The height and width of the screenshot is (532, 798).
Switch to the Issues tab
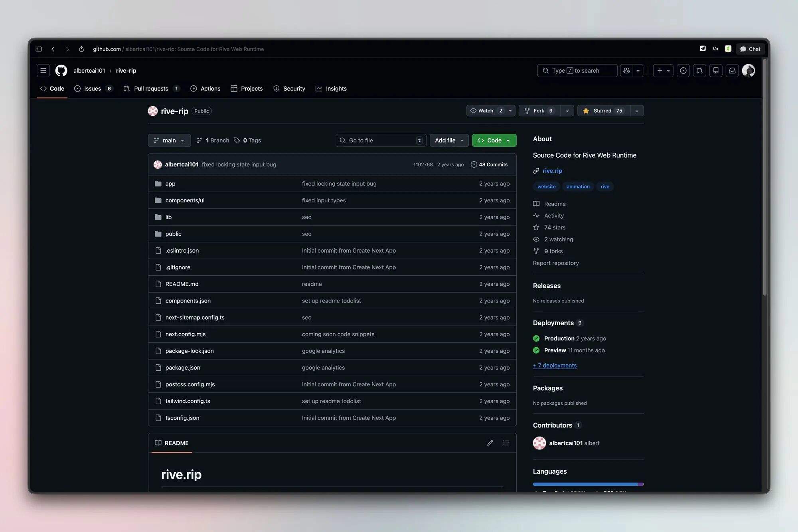tap(94, 89)
